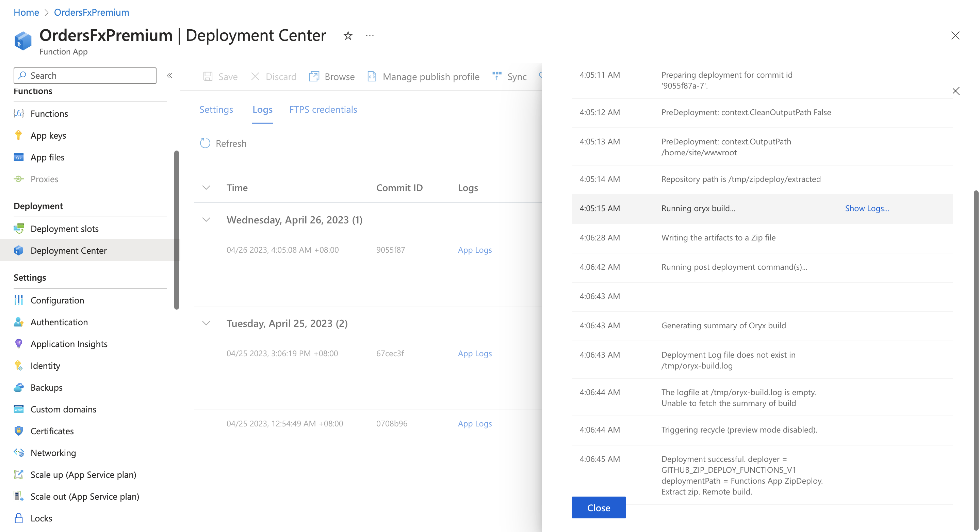
Task: Click the Commit ID column header
Action: [399, 187]
